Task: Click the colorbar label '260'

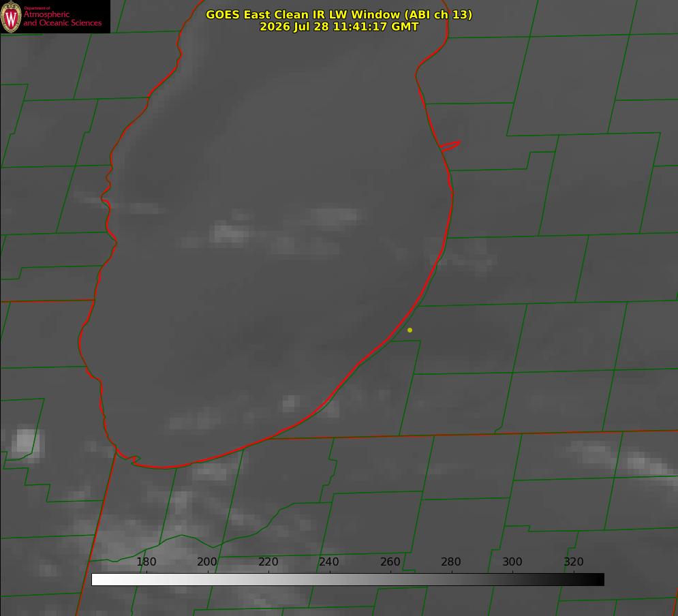Action: (x=390, y=561)
